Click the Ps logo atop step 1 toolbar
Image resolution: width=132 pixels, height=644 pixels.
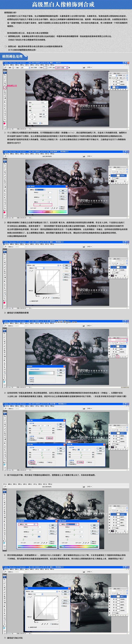click(5, 73)
